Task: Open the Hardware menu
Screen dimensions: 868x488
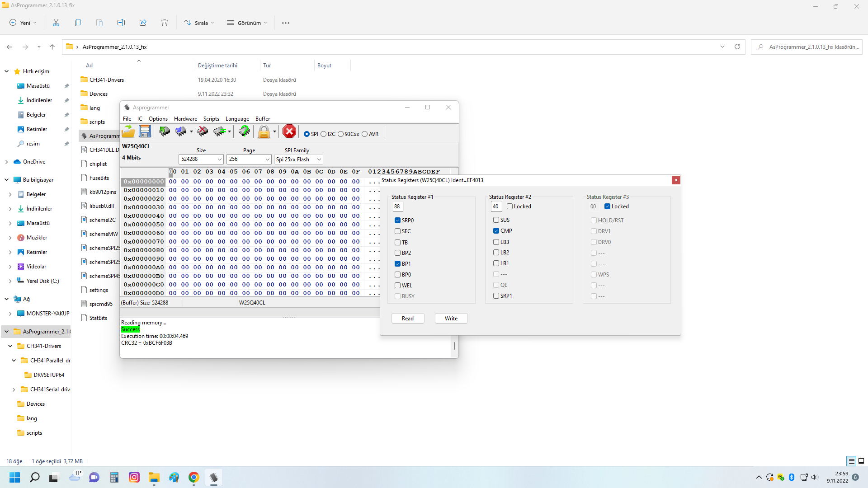Action: coord(185,119)
